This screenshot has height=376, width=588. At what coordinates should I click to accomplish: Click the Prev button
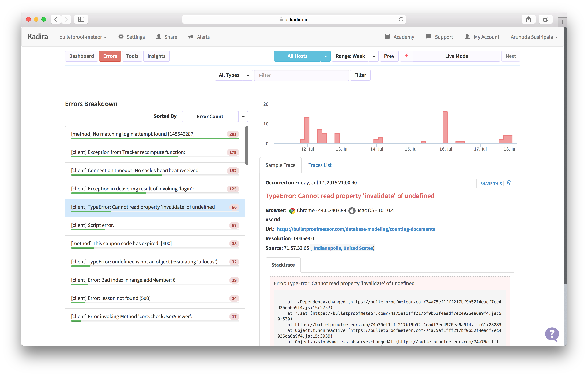389,56
